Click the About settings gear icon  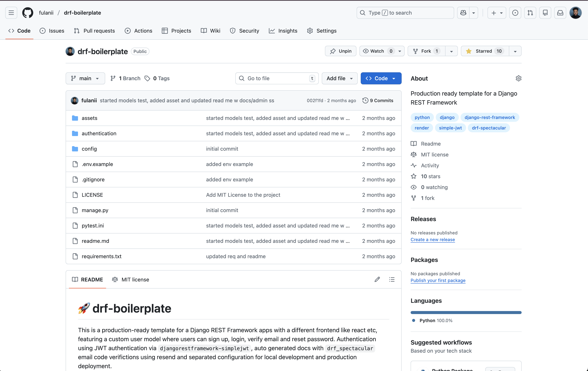click(518, 78)
